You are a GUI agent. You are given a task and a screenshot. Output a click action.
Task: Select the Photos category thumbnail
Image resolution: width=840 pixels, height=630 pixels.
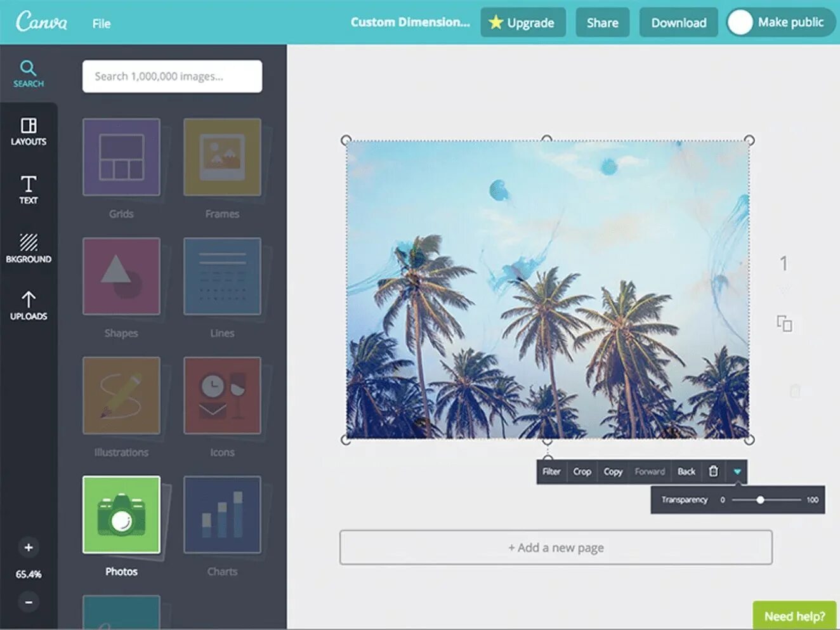point(121,515)
